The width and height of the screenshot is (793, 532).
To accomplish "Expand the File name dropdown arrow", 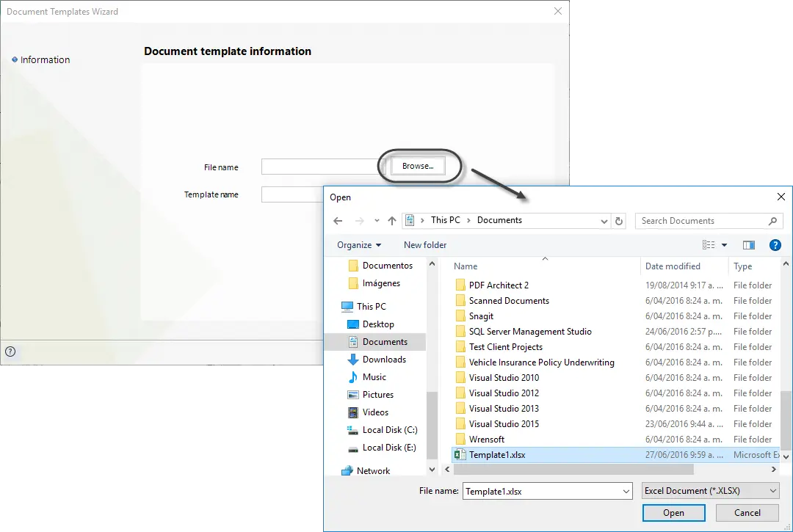I will pos(626,491).
